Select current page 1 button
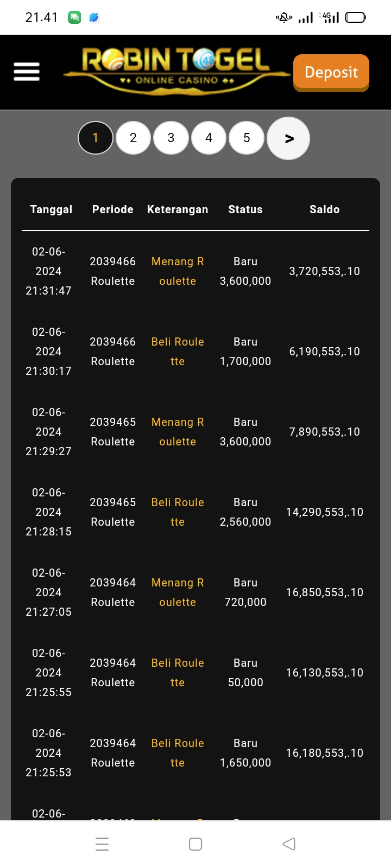The image size is (391, 868). [96, 138]
